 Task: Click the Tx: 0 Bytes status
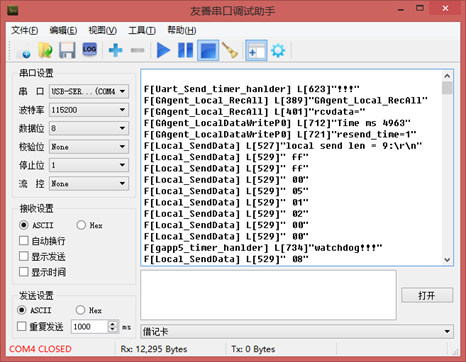pyautogui.click(x=253, y=349)
